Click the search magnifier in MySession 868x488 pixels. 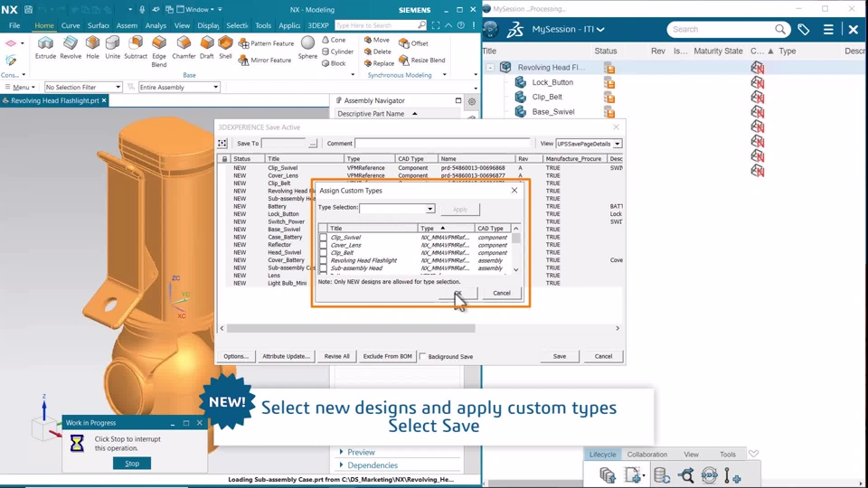pos(780,29)
